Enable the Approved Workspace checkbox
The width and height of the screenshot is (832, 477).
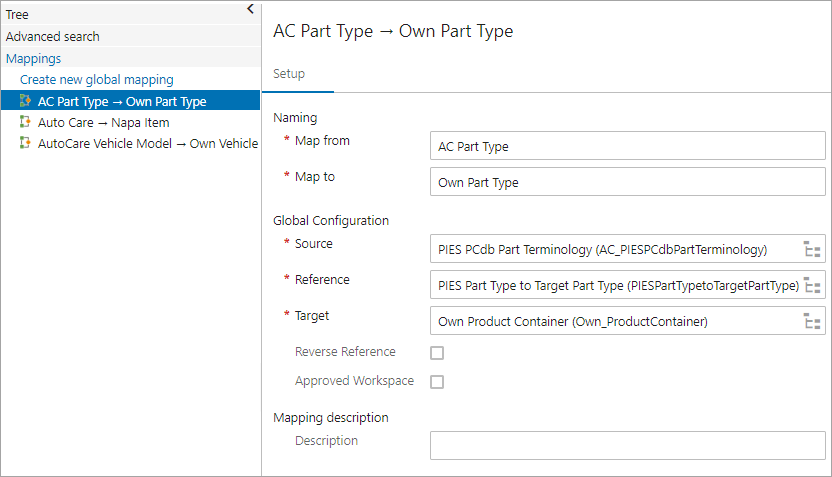[437, 381]
